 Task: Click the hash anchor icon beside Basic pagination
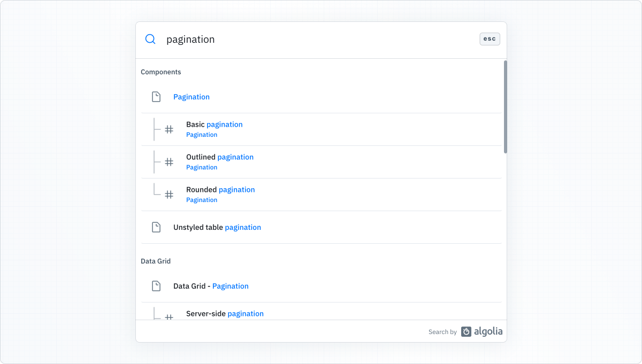170,129
